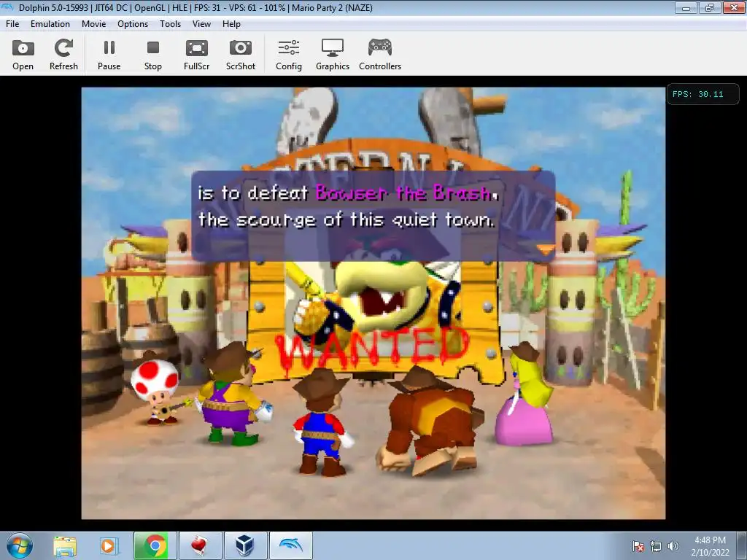Open the red heart card game taskbar icon

pyautogui.click(x=199, y=545)
